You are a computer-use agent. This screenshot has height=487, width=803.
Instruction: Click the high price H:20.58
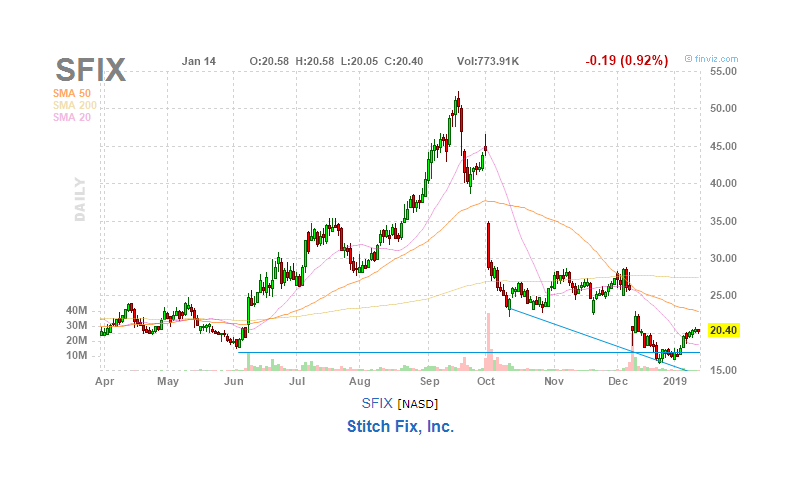tap(314, 61)
